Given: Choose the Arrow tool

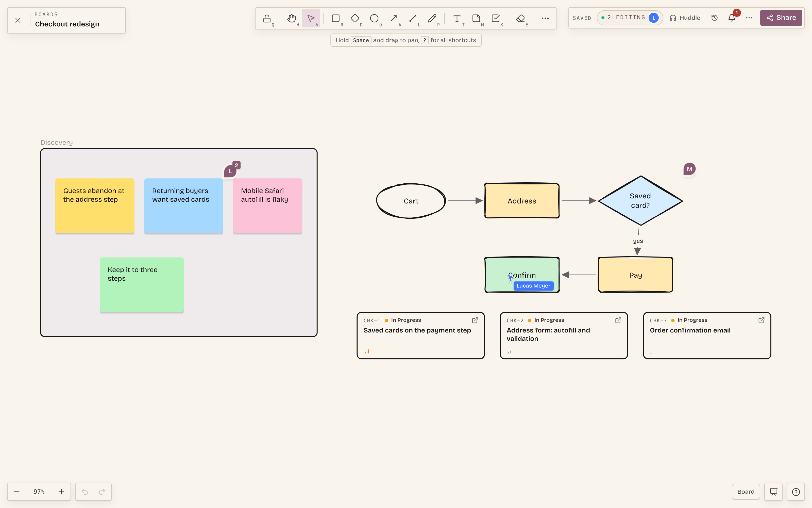Looking at the screenshot, I should click(x=394, y=18).
